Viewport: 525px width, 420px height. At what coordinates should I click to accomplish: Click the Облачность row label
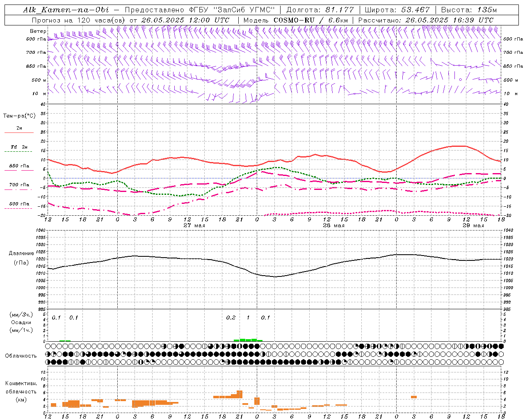tap(21, 356)
